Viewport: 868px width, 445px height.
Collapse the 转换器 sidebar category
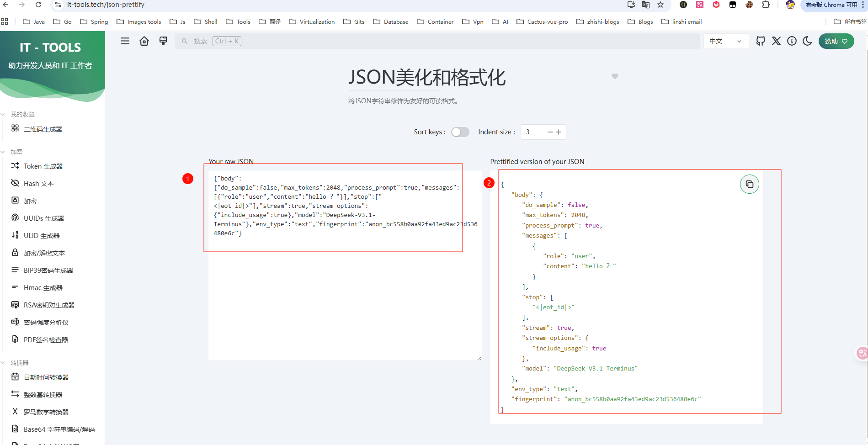[x=19, y=363]
